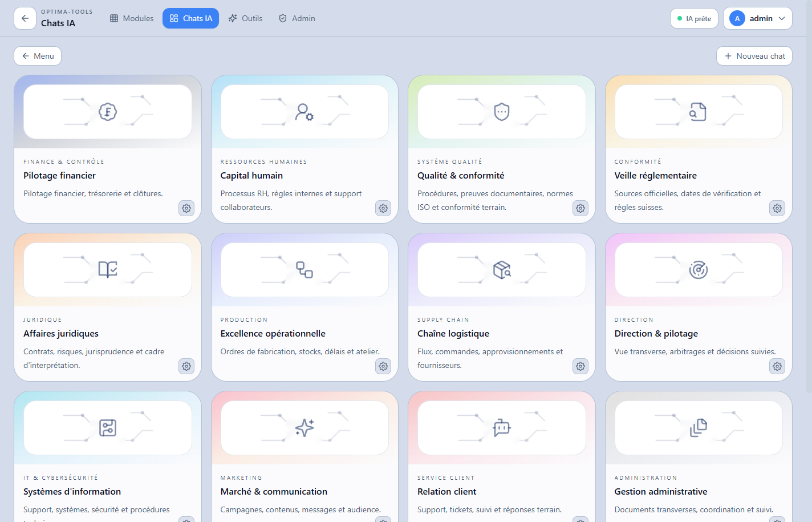Click the 'Support, tickets, suivi' description
This screenshot has height=522, width=812.
[x=489, y=510]
